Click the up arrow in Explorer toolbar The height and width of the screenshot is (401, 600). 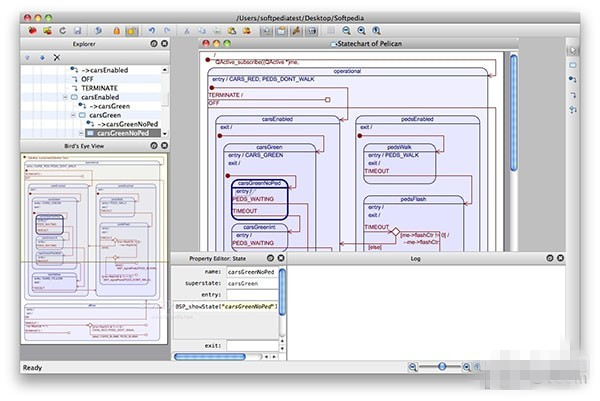coord(28,58)
